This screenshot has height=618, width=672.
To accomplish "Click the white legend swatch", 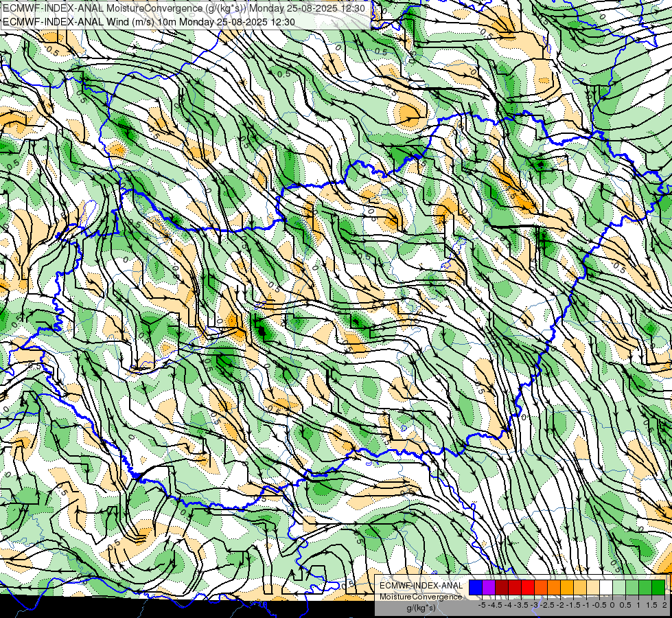I will pos(606,588).
